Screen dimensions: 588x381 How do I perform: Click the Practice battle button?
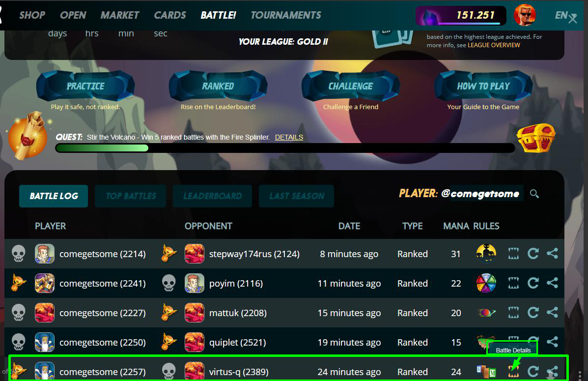(x=85, y=86)
